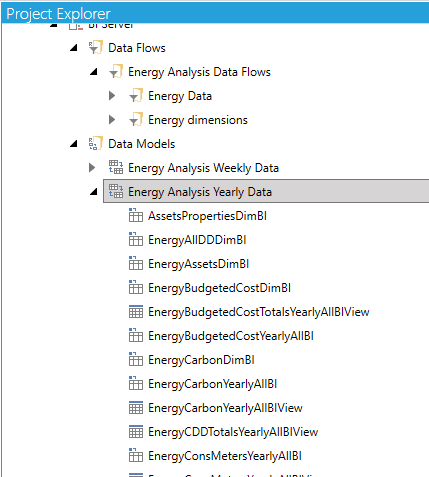Select the EnergyBudgetedCostDimBI table
Image resolution: width=429 pixels, height=477 pixels.
click(x=219, y=288)
